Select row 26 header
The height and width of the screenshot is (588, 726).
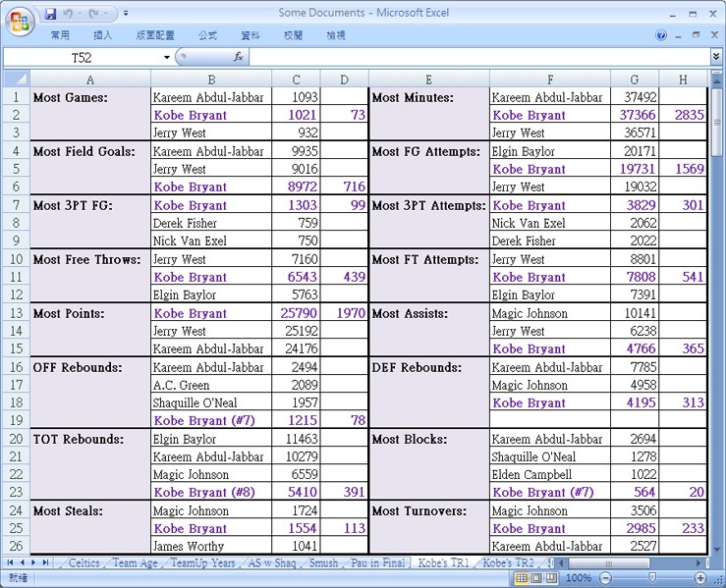coord(16,546)
